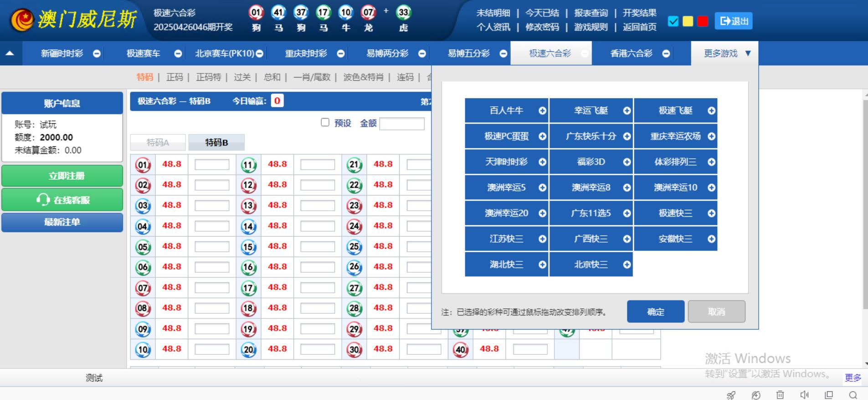Open the 北京赛车(PK10) game tab
Screen dimensions: 868x400
point(225,53)
